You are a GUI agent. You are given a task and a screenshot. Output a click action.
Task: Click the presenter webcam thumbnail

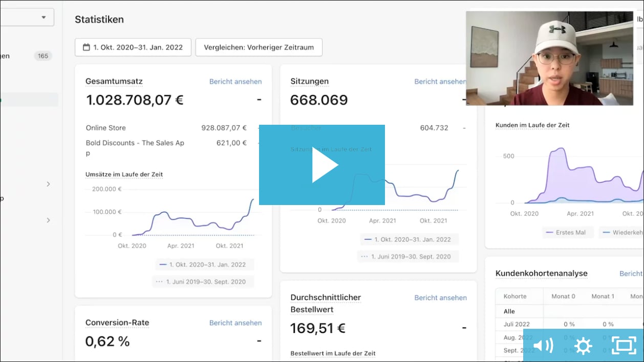click(x=549, y=58)
